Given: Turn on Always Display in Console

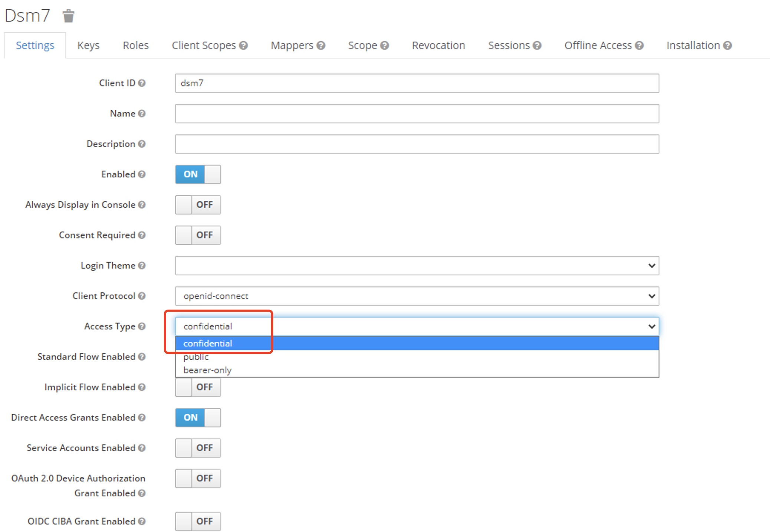Looking at the screenshot, I should click(198, 205).
